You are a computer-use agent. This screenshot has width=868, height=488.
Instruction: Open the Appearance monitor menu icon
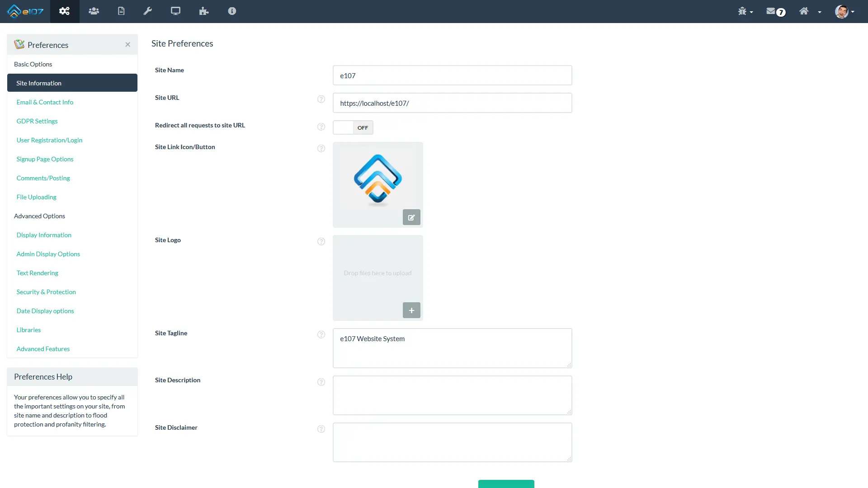coord(175,11)
